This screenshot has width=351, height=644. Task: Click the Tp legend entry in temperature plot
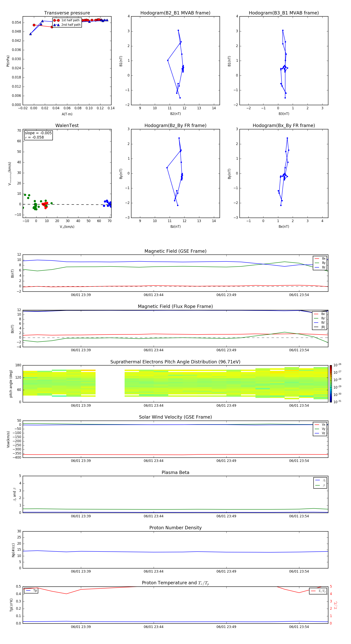coord(31,591)
